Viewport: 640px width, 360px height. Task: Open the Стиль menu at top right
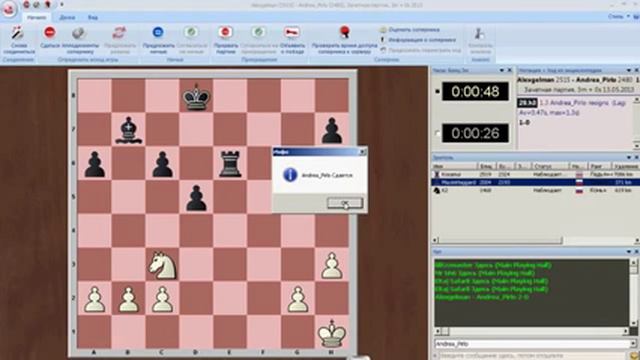click(618, 17)
